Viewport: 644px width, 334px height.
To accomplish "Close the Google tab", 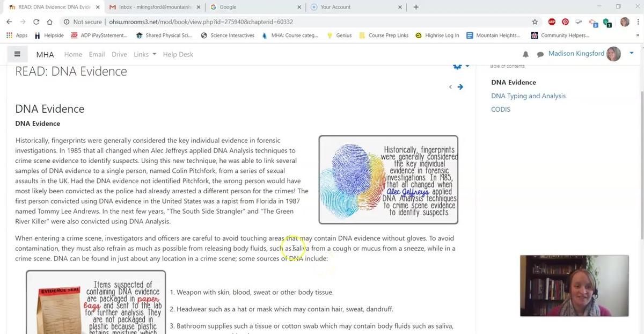I will pyautogui.click(x=299, y=7).
